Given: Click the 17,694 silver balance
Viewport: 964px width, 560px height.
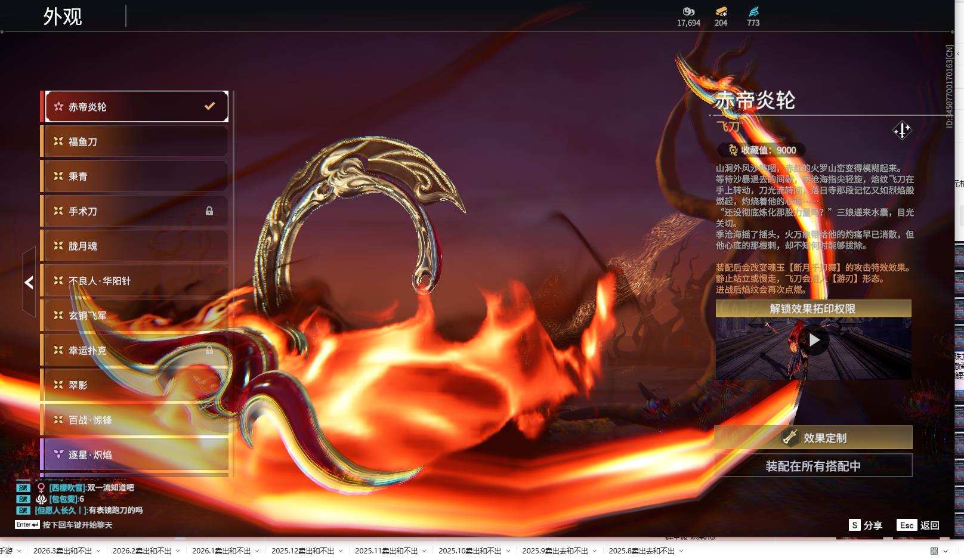Looking at the screenshot, I should pos(688,23).
